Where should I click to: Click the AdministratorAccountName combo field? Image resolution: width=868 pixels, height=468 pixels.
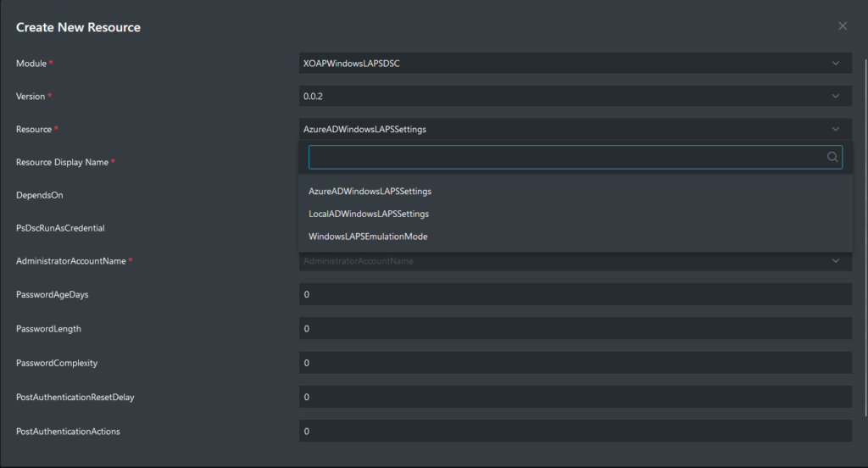click(576, 261)
